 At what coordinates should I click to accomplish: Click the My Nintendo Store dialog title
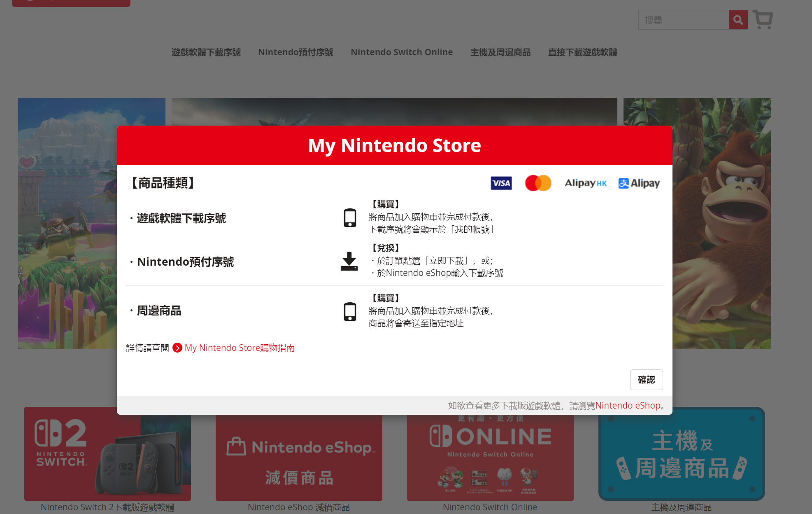[x=394, y=145]
